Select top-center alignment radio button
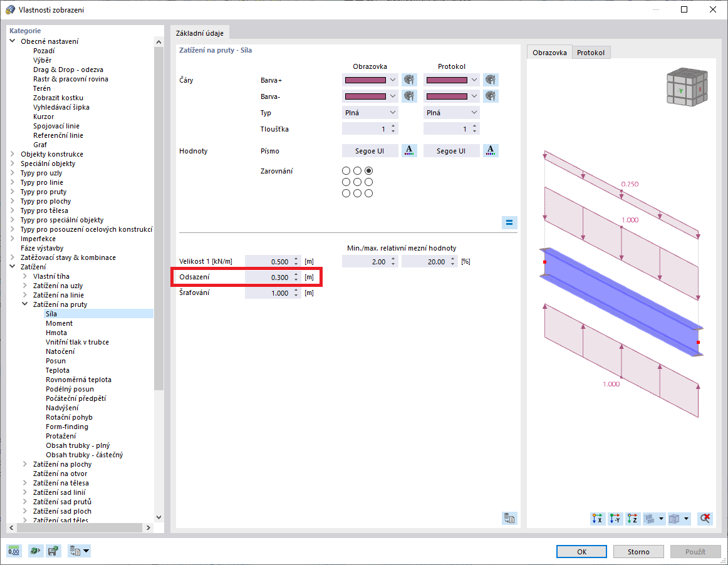The image size is (728, 565). (x=357, y=171)
